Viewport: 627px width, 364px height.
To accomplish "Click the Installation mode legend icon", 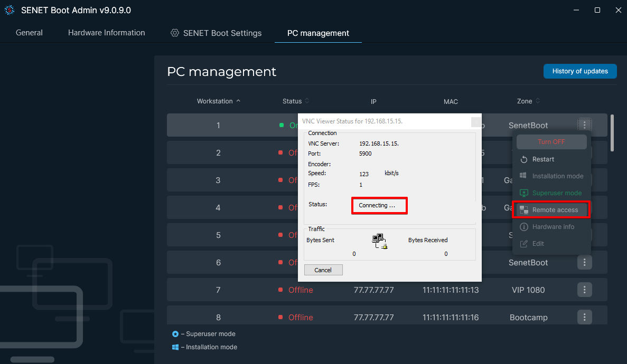I will [x=175, y=347].
